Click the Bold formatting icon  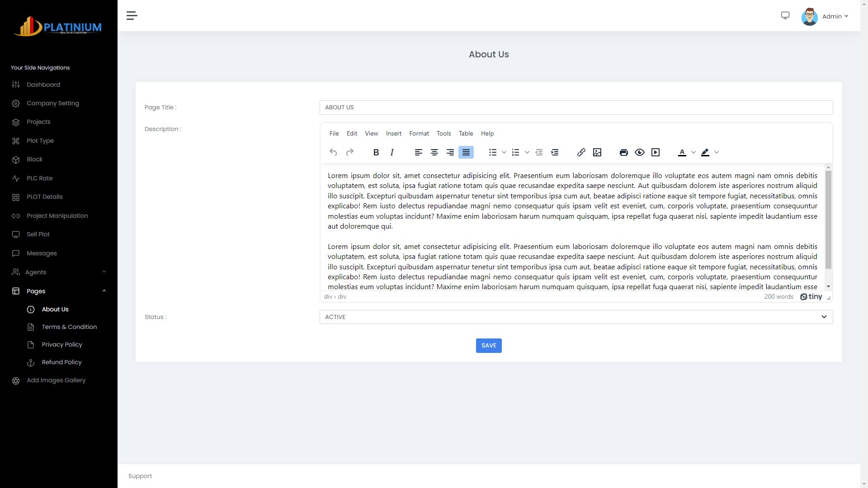pyautogui.click(x=376, y=153)
